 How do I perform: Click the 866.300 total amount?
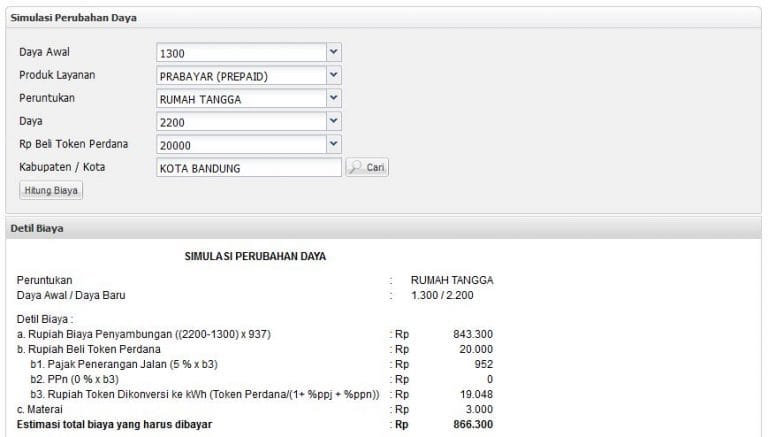tap(473, 424)
